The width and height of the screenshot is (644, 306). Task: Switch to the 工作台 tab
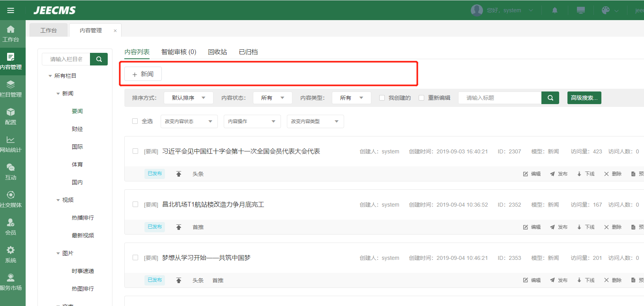click(x=49, y=30)
